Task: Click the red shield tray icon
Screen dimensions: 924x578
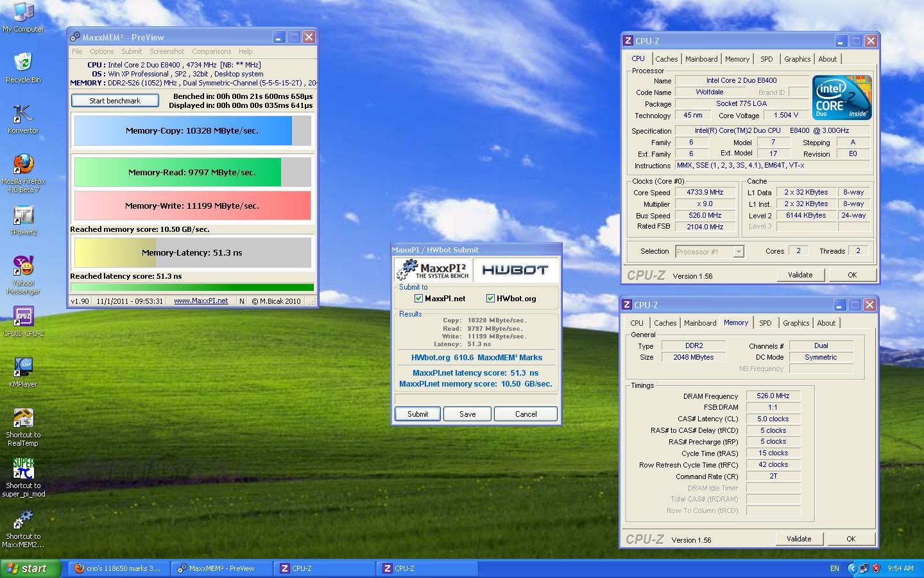Action: coord(875,568)
